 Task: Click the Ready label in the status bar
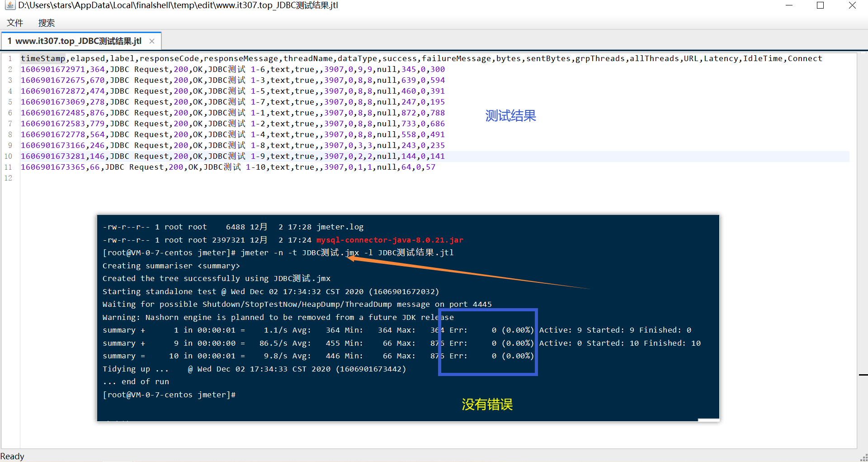[x=12, y=456]
